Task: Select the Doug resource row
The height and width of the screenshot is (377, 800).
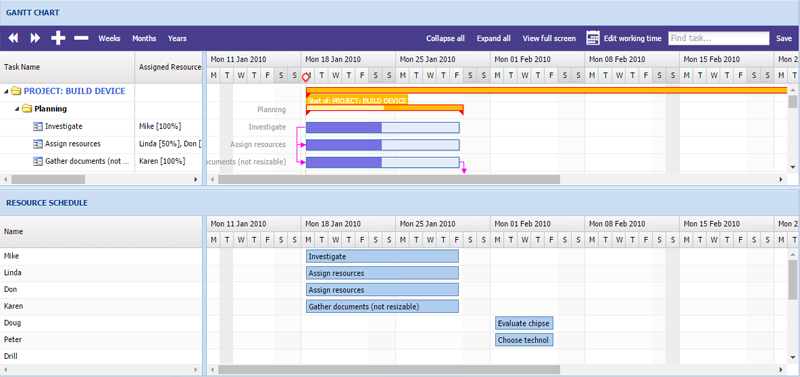Action: click(101, 323)
